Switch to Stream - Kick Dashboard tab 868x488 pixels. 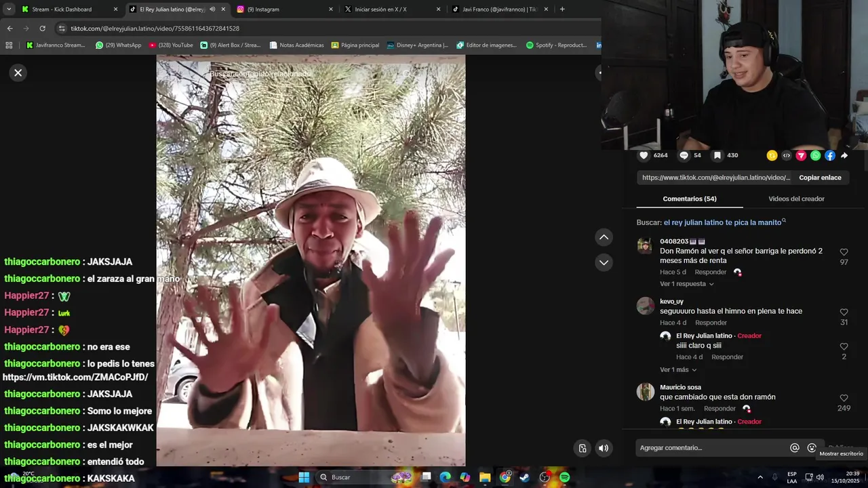[x=69, y=9]
